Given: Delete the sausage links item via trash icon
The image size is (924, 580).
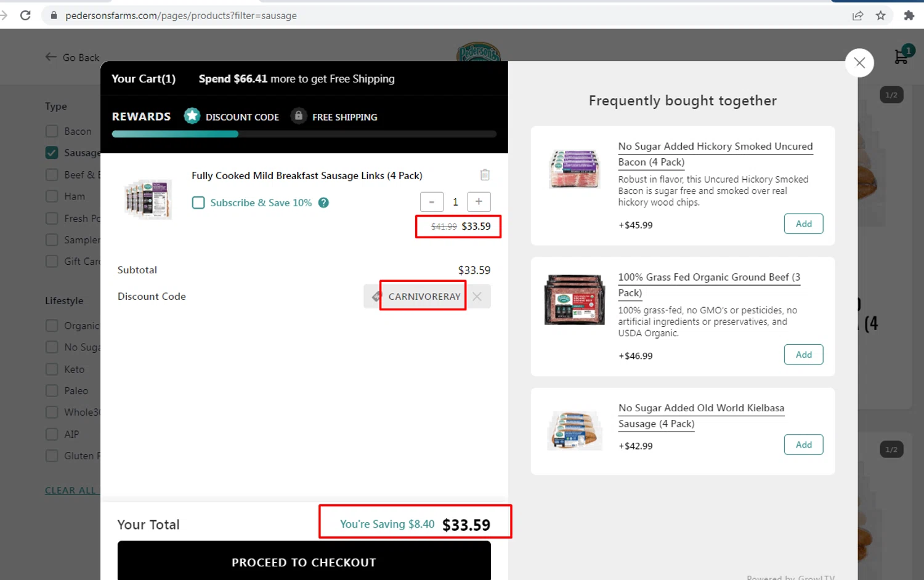Looking at the screenshot, I should 485,175.
